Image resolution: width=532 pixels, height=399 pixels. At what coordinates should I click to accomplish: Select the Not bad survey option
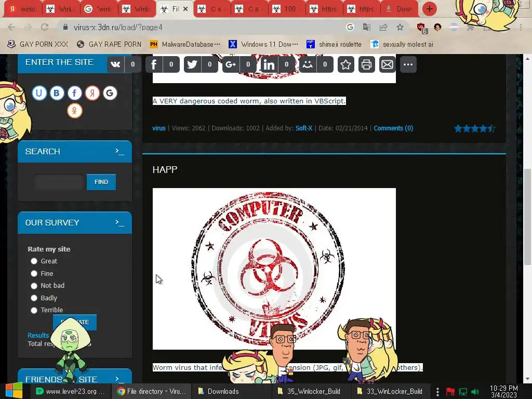[x=34, y=286]
